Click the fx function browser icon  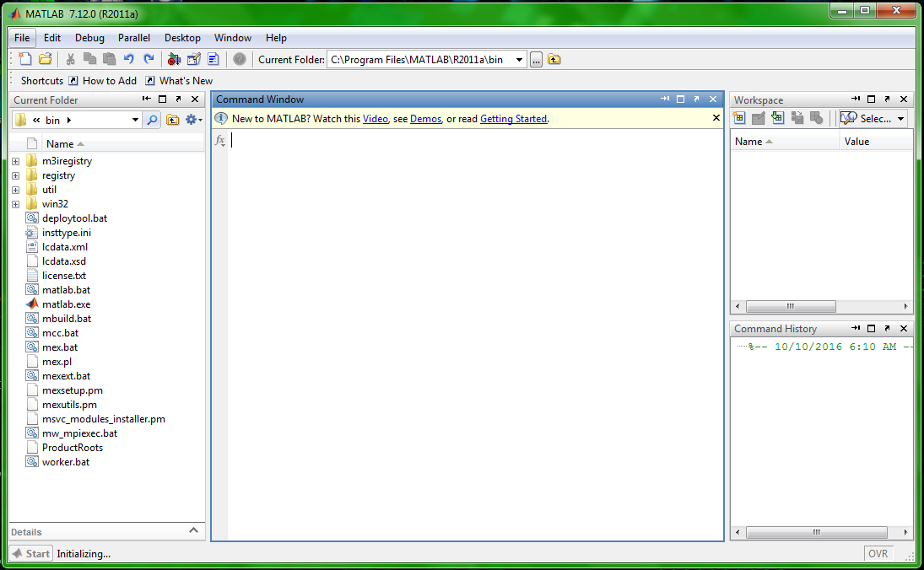(219, 140)
